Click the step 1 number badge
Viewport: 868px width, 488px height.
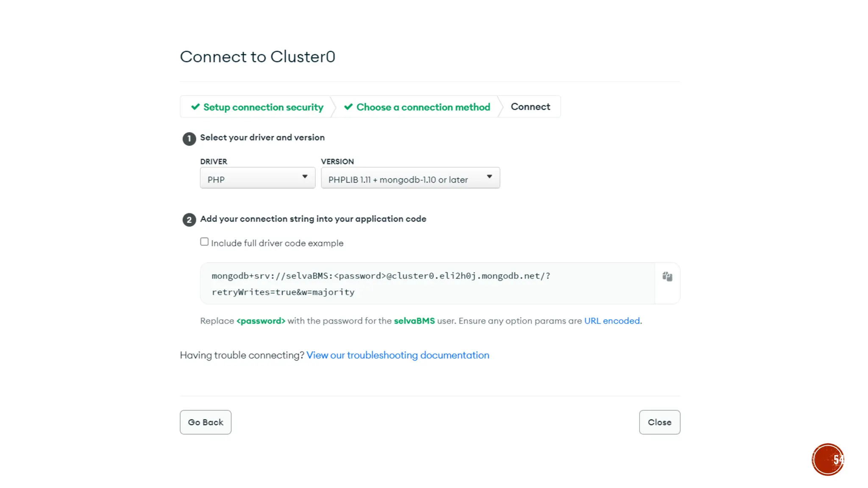[189, 139]
